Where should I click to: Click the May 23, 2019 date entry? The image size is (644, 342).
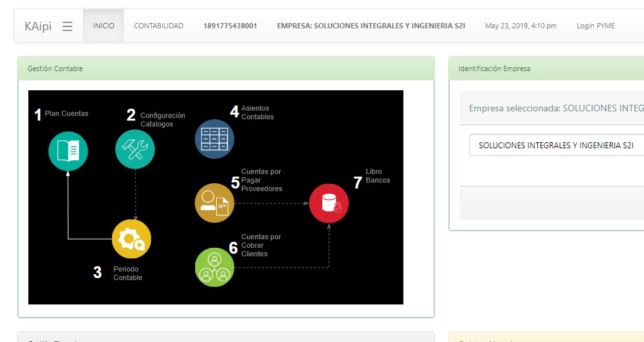[x=521, y=26]
